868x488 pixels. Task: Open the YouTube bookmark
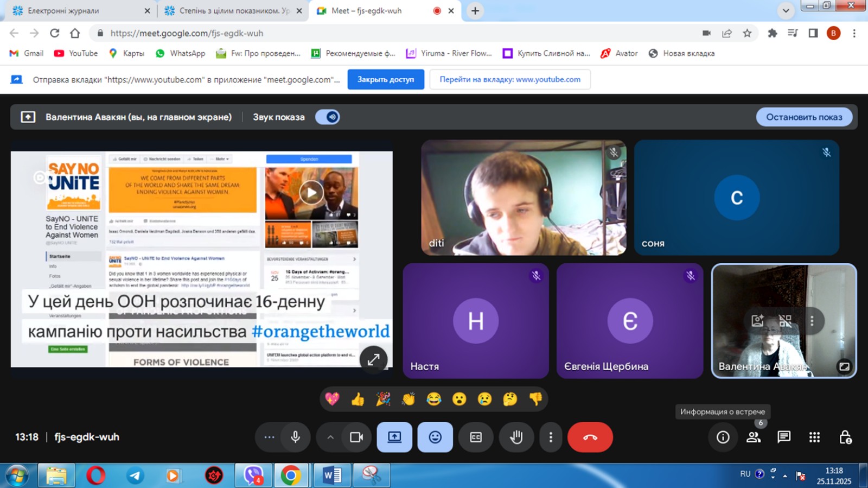[76, 53]
